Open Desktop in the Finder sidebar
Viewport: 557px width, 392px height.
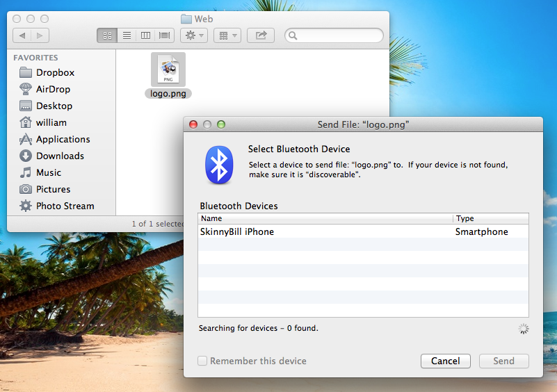(54, 106)
